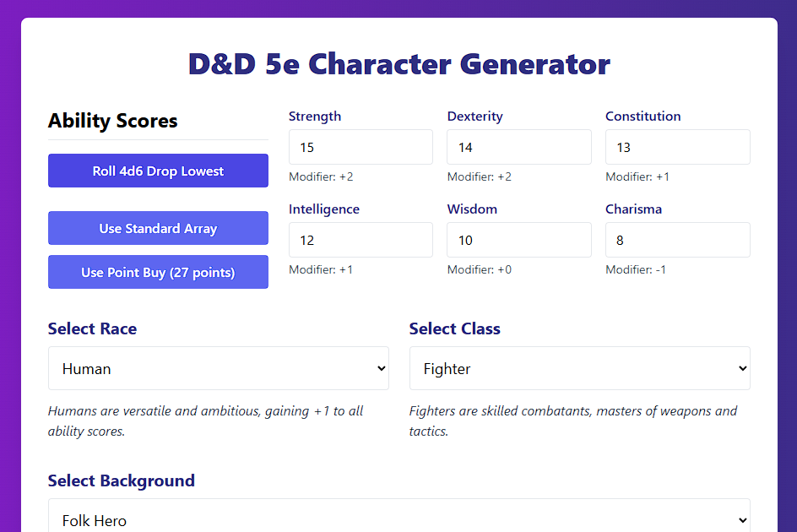
Task: Click the Ability Scores section heading
Action: click(x=113, y=121)
